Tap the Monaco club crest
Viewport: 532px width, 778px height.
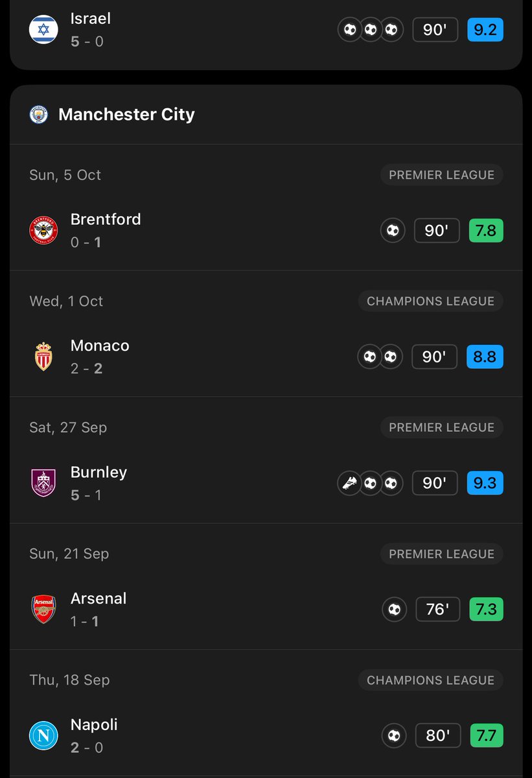tap(43, 357)
